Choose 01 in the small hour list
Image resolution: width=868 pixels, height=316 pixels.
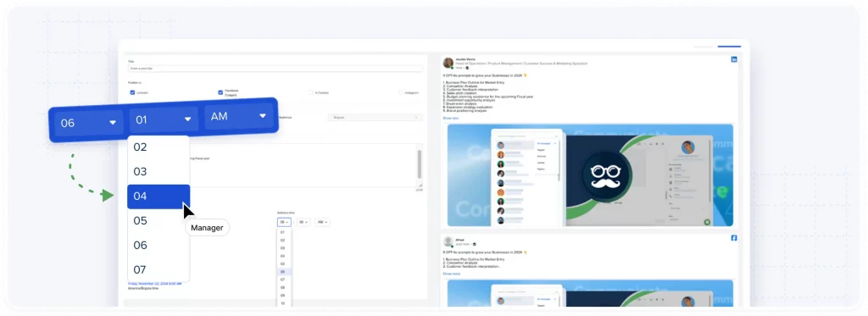284,232
